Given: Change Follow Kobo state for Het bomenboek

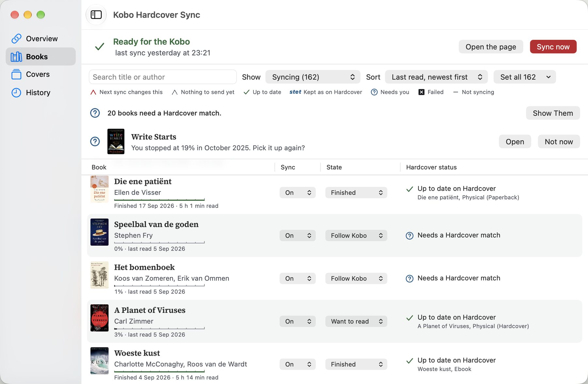Looking at the screenshot, I should pyautogui.click(x=356, y=278).
